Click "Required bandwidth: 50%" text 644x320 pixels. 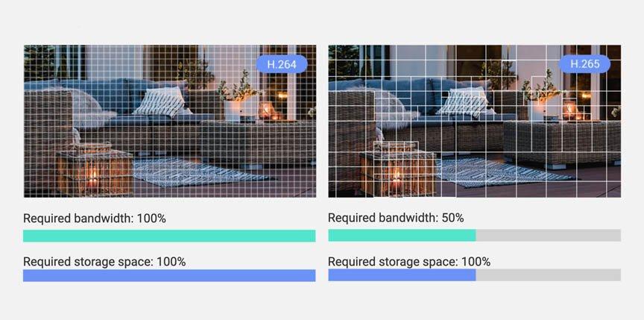396,218
